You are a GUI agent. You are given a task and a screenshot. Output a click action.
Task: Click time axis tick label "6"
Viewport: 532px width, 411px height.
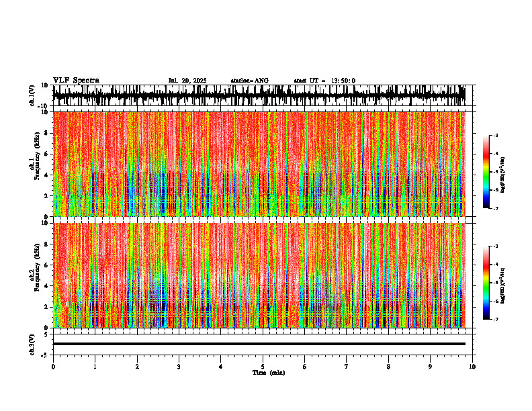(305, 367)
